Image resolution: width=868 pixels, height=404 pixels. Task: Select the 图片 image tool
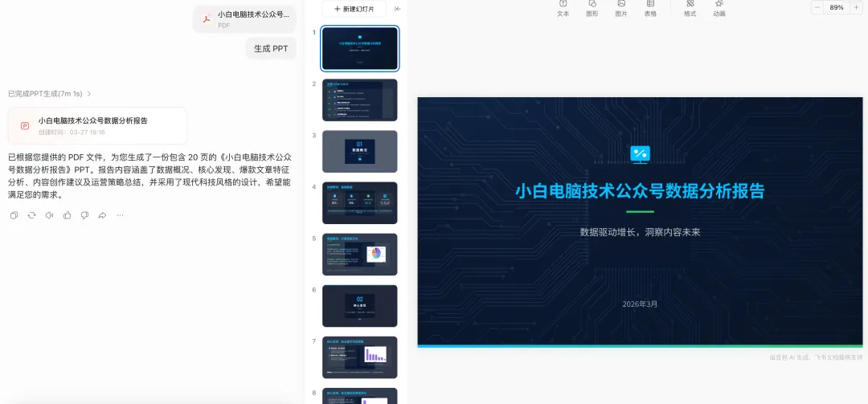[621, 8]
